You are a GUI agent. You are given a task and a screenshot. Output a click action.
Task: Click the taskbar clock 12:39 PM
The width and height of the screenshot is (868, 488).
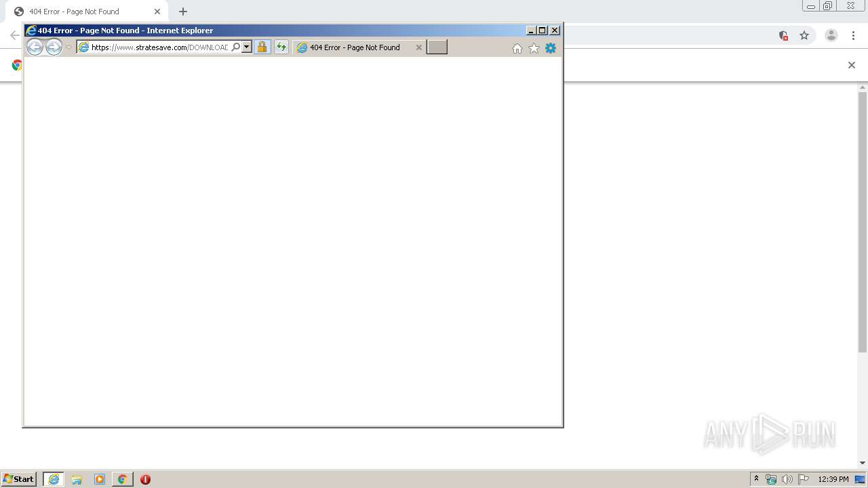(833, 479)
